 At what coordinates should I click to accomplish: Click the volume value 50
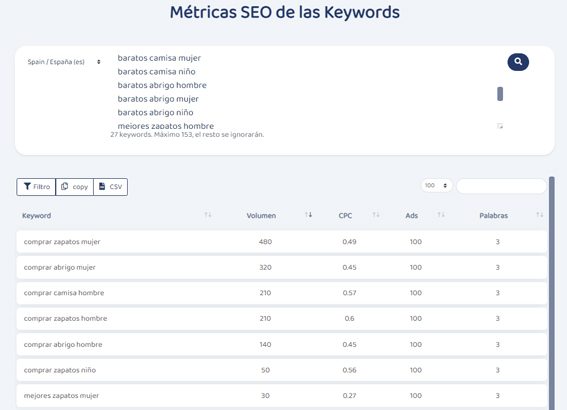point(265,370)
